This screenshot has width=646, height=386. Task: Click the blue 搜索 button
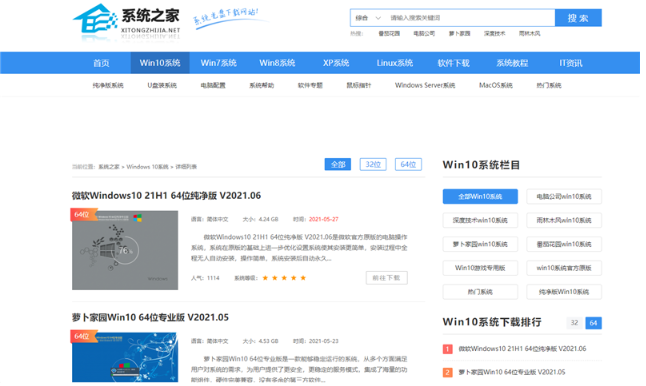(x=578, y=18)
